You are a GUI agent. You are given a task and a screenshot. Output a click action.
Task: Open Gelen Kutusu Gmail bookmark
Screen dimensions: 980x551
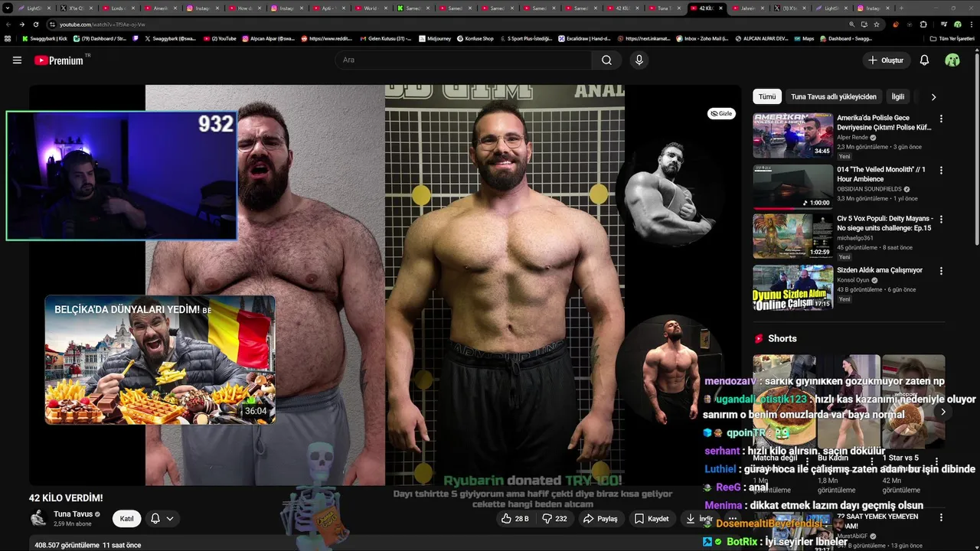tap(385, 38)
